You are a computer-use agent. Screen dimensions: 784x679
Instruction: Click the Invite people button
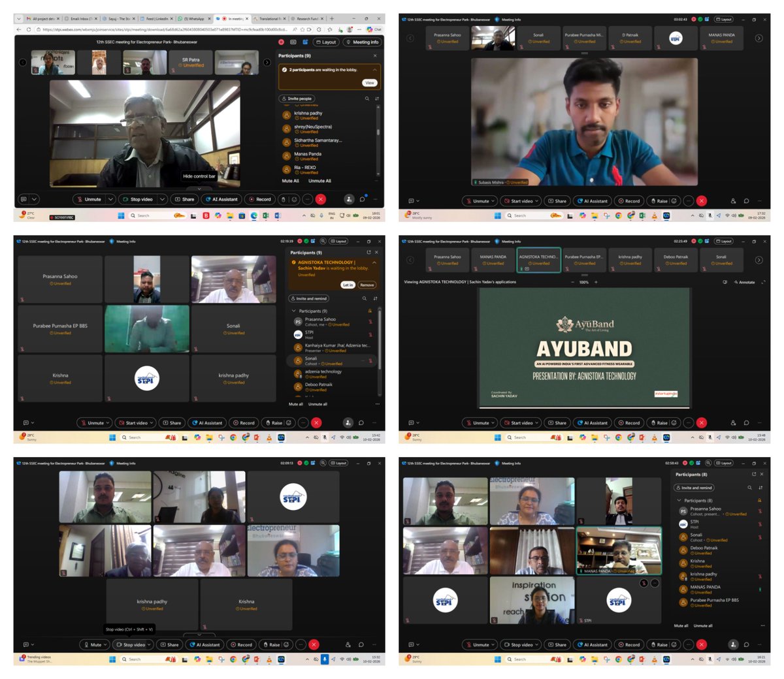coord(297,99)
